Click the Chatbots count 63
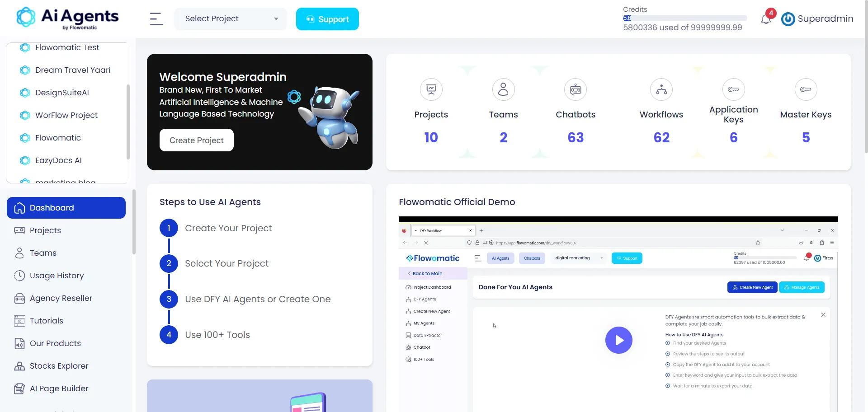868x412 pixels. 576,137
